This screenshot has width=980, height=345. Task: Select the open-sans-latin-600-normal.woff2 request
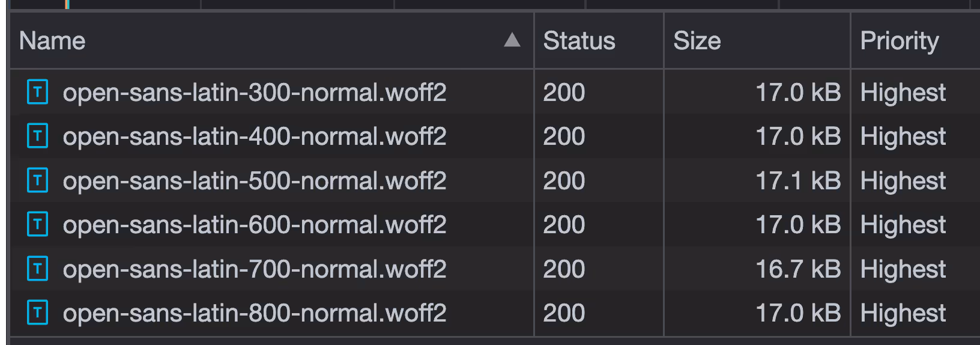[x=255, y=225]
